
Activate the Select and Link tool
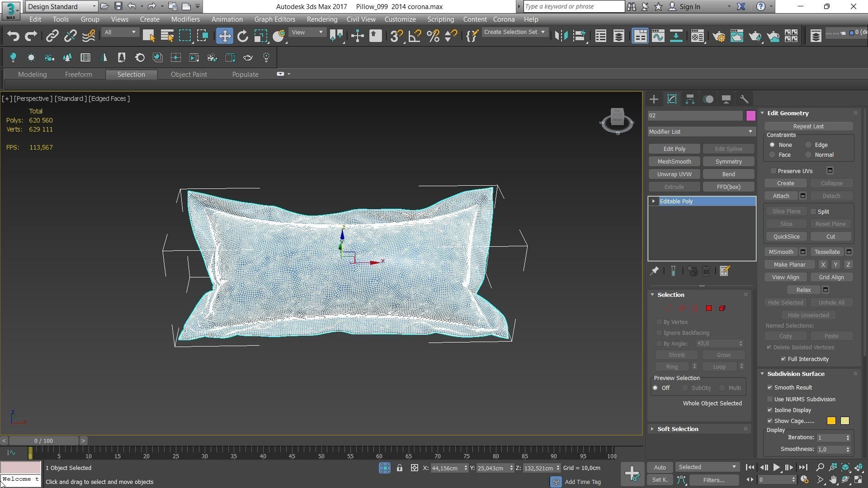tap(52, 36)
